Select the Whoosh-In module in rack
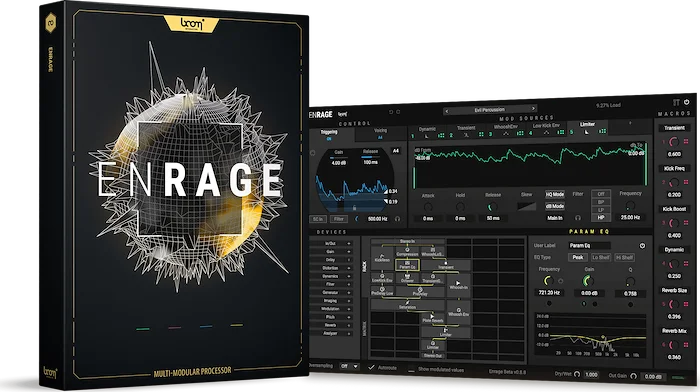 (458, 285)
